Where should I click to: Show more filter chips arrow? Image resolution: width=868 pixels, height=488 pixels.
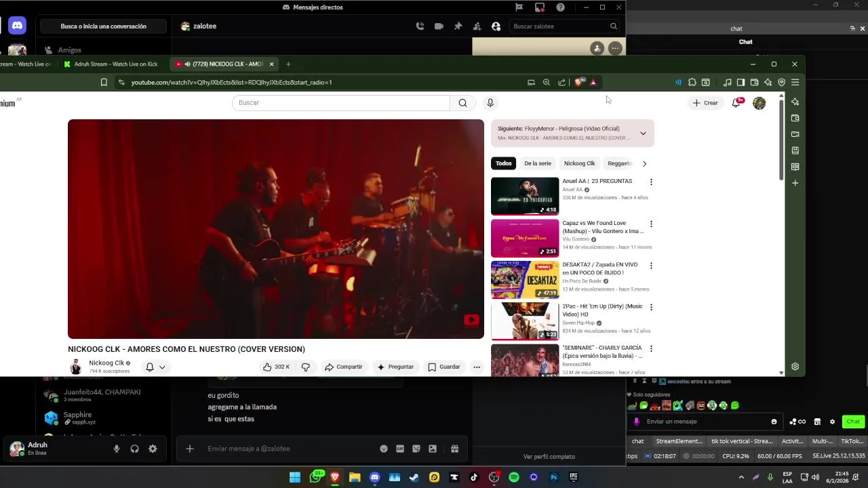[644, 163]
